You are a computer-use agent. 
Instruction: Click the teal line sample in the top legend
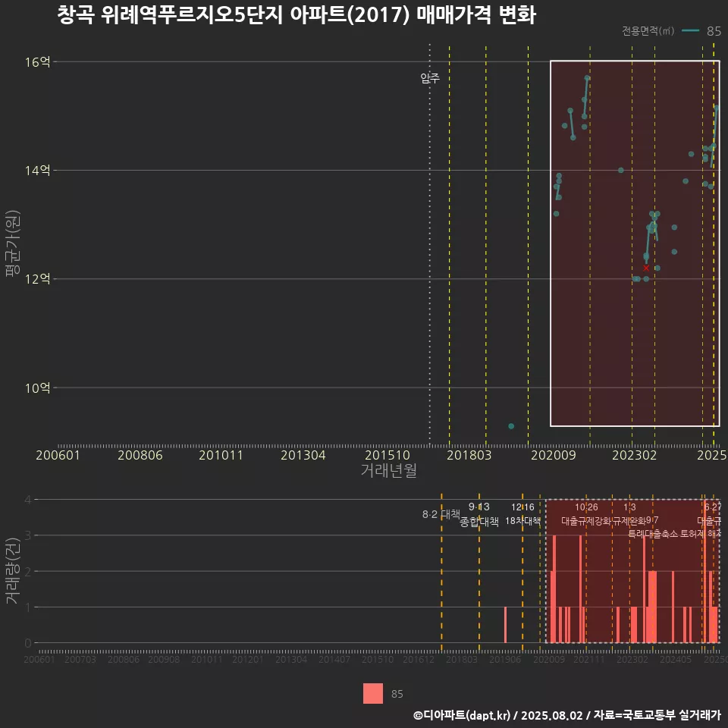click(690, 30)
